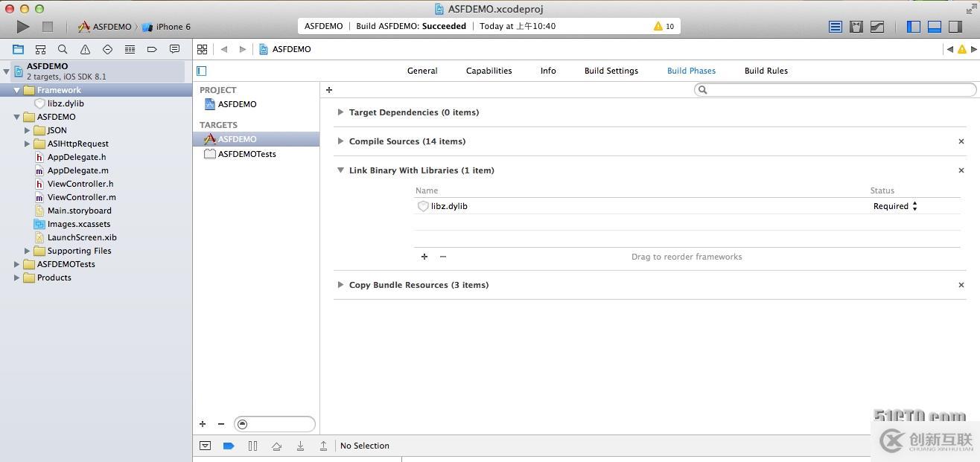Switch to the General tab
Image resolution: width=980 pixels, height=462 pixels.
tap(422, 71)
